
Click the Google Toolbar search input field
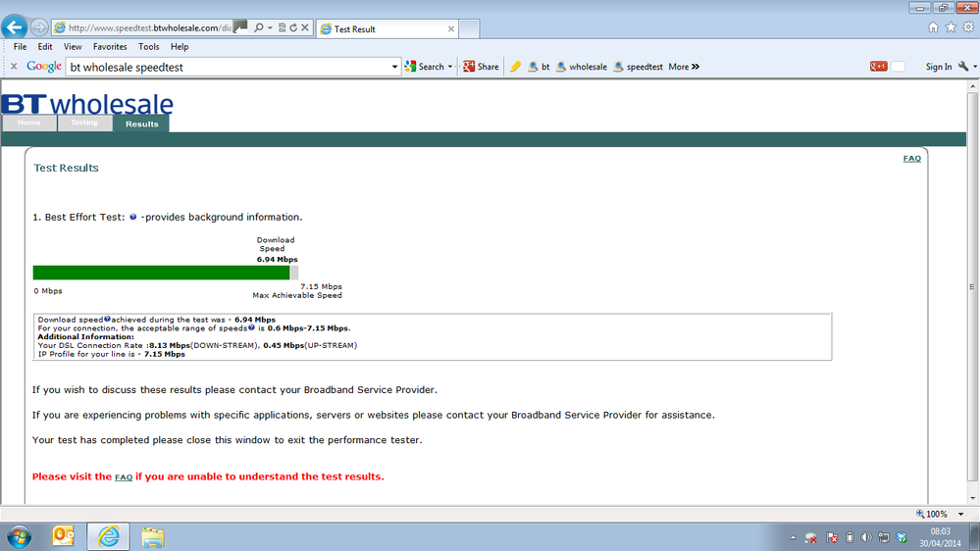click(229, 67)
